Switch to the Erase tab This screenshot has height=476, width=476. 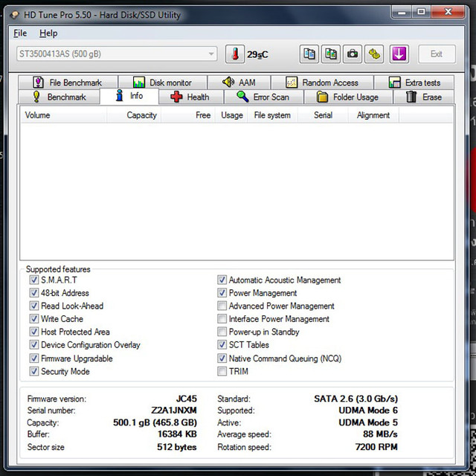424,97
